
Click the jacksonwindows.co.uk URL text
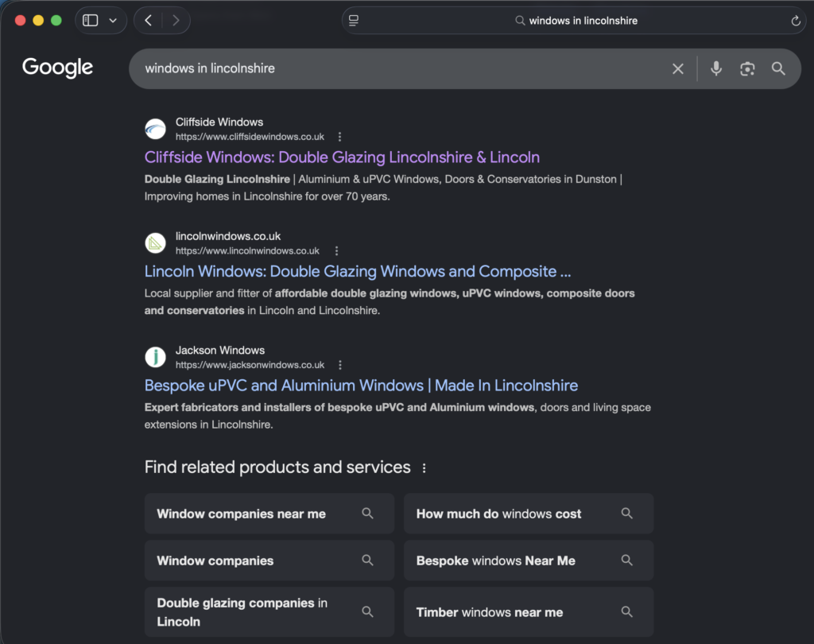[250, 365]
